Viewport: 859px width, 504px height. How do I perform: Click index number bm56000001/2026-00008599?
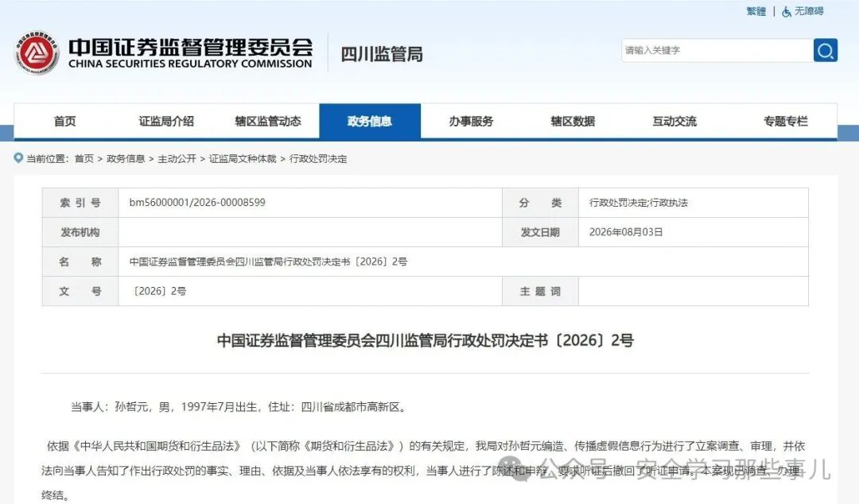[197, 203]
